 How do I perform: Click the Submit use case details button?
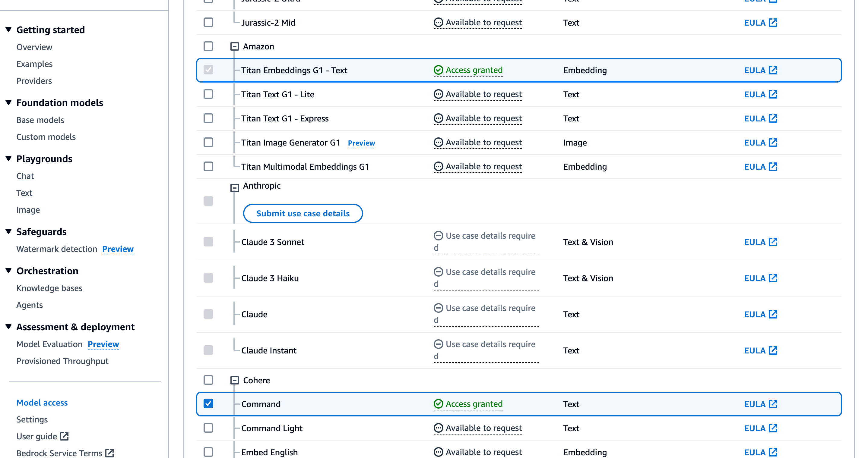(303, 213)
